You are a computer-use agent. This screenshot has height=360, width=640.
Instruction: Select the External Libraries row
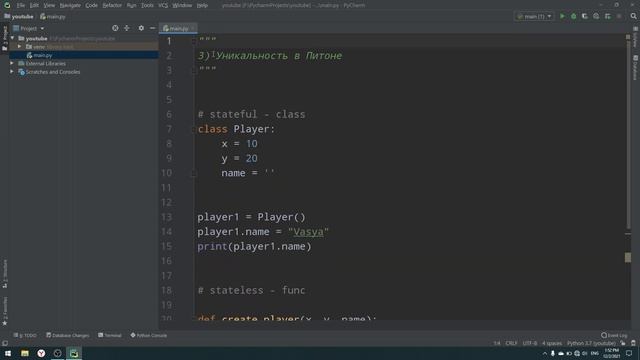tap(84, 63)
